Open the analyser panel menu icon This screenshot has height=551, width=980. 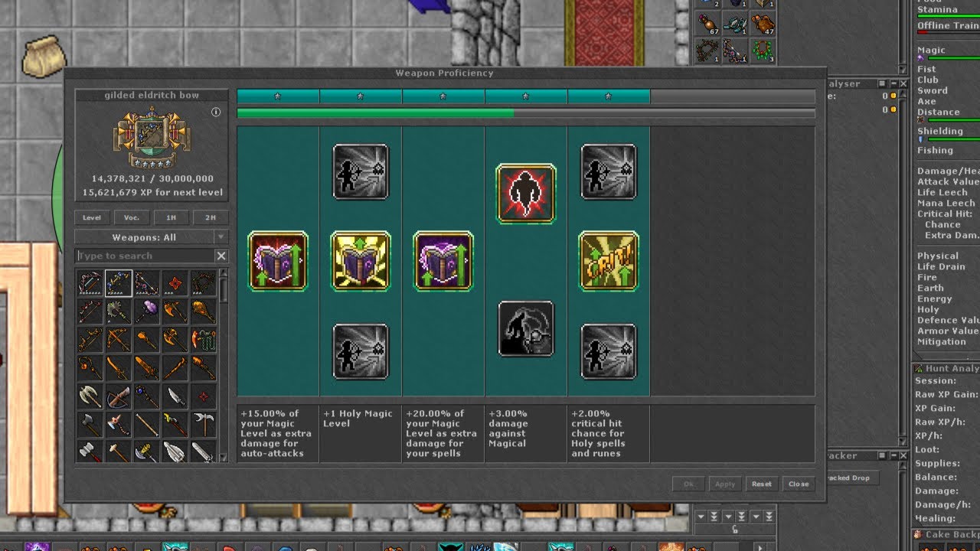882,83
